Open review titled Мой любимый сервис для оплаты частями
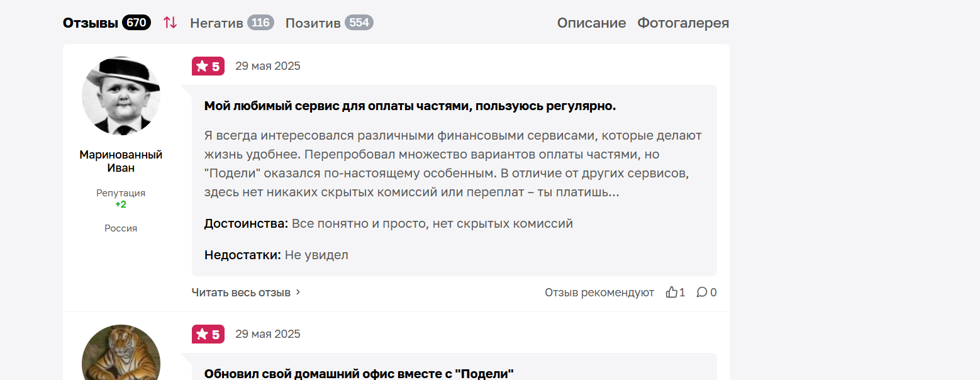980x380 pixels. pos(410,106)
